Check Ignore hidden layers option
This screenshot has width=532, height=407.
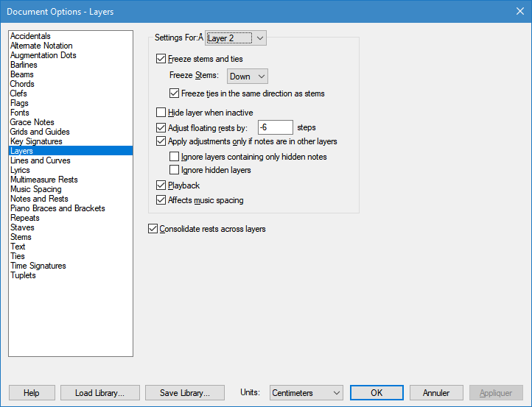click(x=175, y=170)
